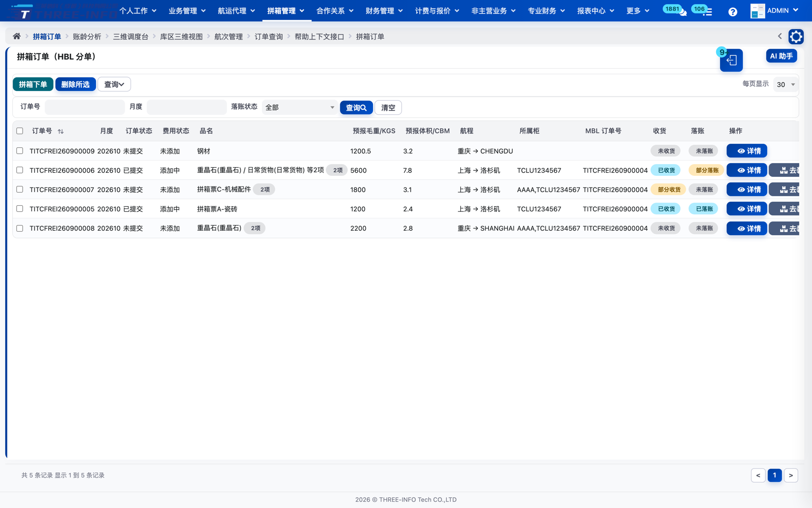Switch to the 三维调度台 breadcrumb tab
The width and height of the screenshot is (812, 508).
[x=130, y=37]
